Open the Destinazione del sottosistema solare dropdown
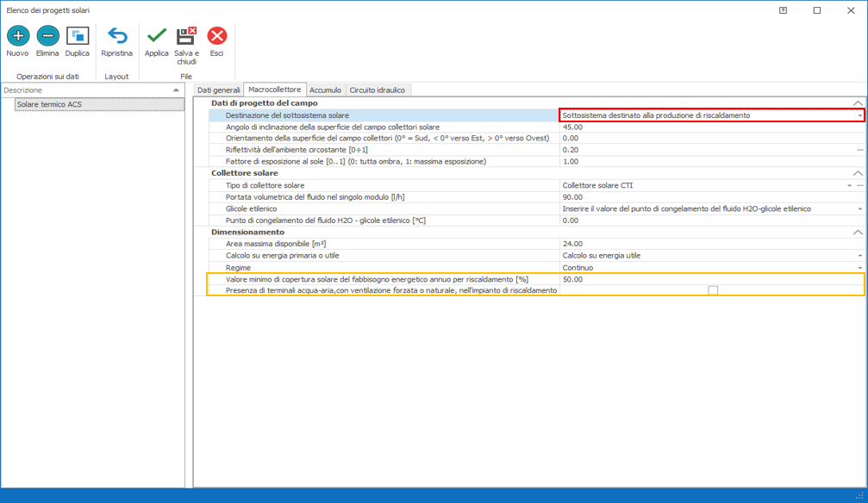This screenshot has width=868, height=503. click(x=859, y=115)
